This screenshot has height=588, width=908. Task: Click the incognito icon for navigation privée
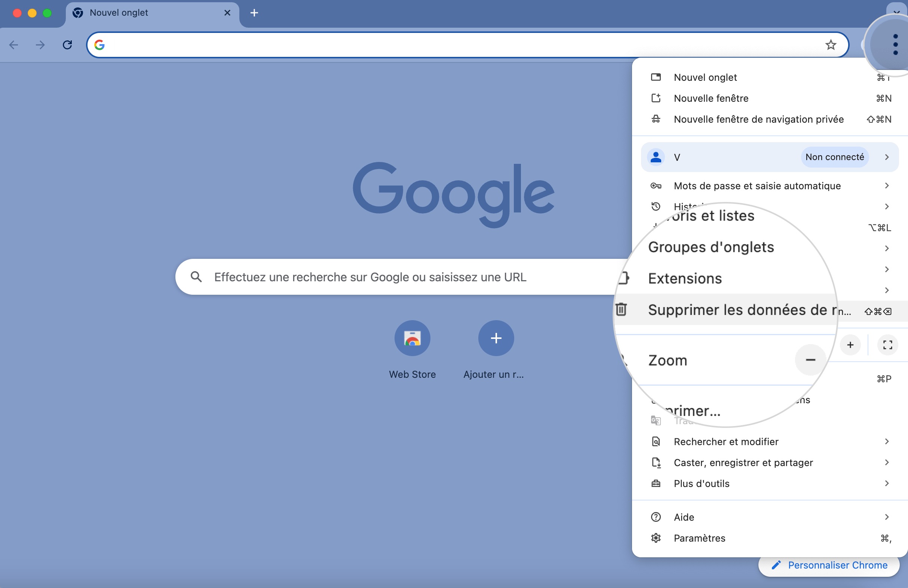coord(656,119)
